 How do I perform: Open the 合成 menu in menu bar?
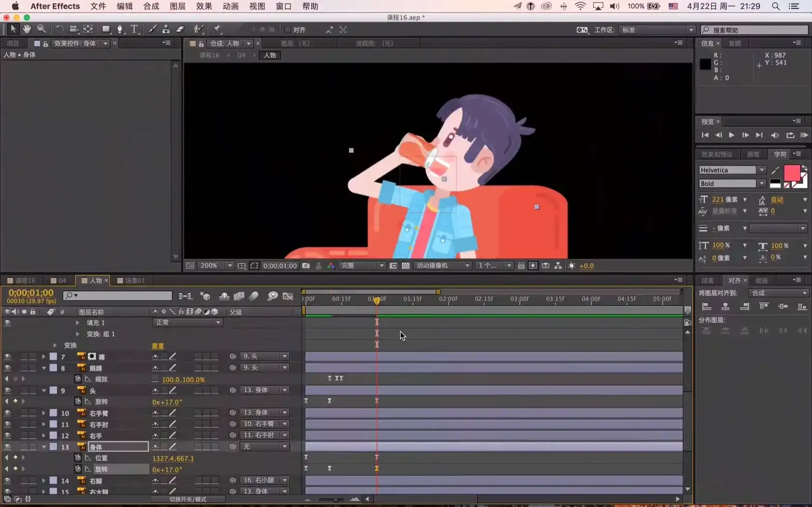click(x=151, y=6)
